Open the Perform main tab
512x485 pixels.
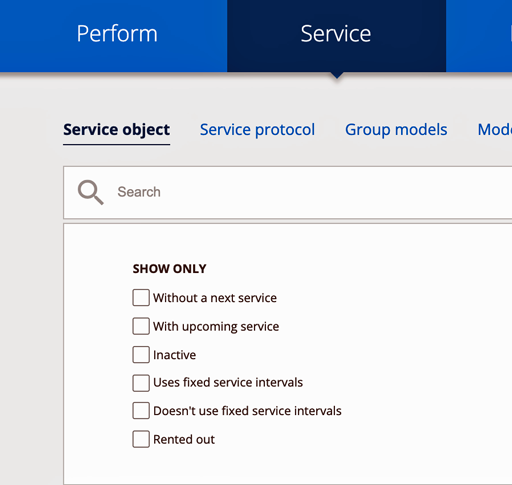(117, 34)
